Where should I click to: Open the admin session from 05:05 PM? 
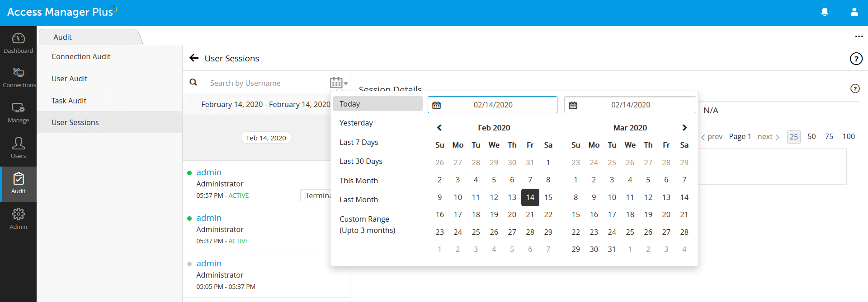point(209,263)
